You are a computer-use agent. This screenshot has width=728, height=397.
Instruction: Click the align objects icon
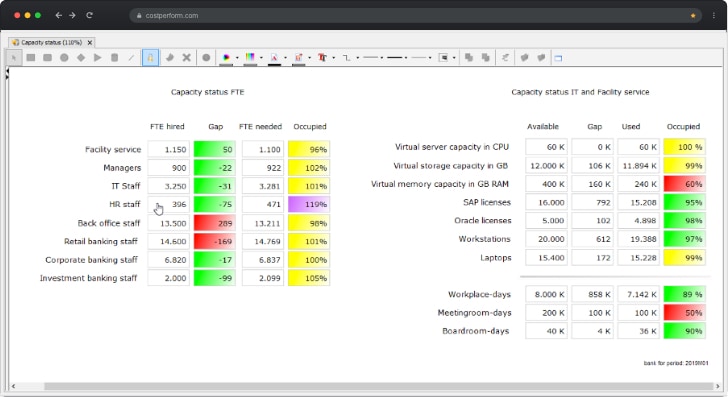[x=505, y=58]
